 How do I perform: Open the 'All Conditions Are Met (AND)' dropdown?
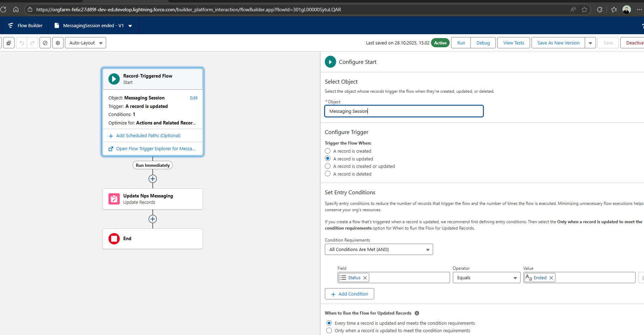pos(378,249)
